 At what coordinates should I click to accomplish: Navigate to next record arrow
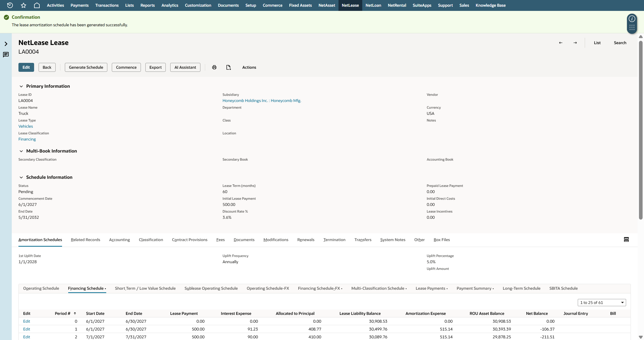tap(575, 43)
